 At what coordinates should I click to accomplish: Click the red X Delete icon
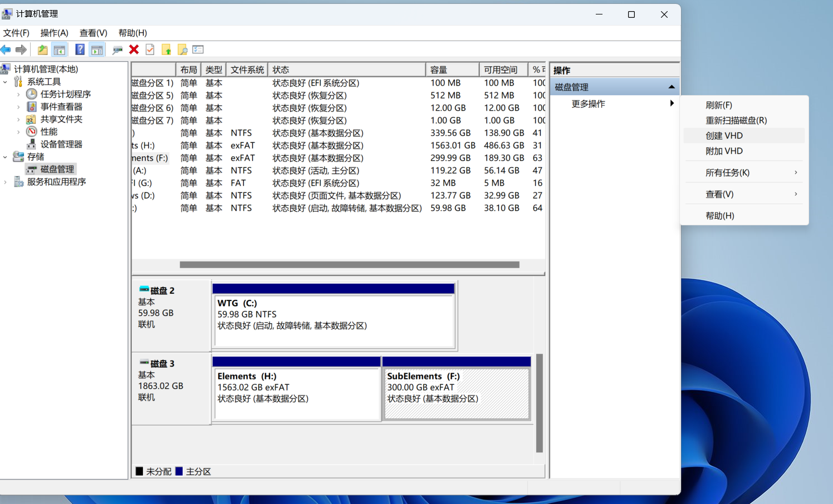[134, 50]
